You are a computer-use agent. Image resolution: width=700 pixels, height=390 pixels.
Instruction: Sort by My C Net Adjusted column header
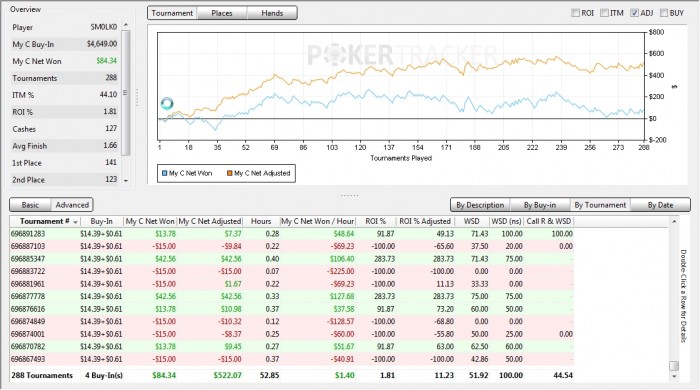[210, 221]
